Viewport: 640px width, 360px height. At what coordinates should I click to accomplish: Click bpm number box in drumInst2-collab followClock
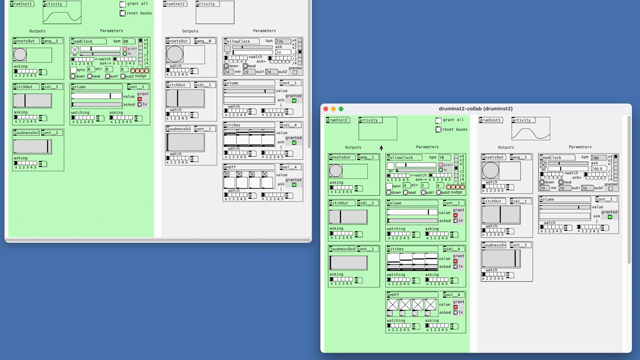[444, 157]
